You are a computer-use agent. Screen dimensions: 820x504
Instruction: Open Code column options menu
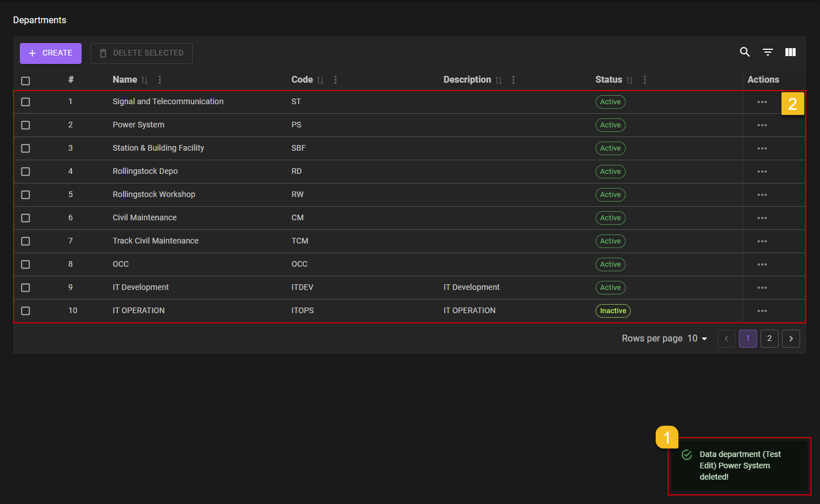click(335, 80)
